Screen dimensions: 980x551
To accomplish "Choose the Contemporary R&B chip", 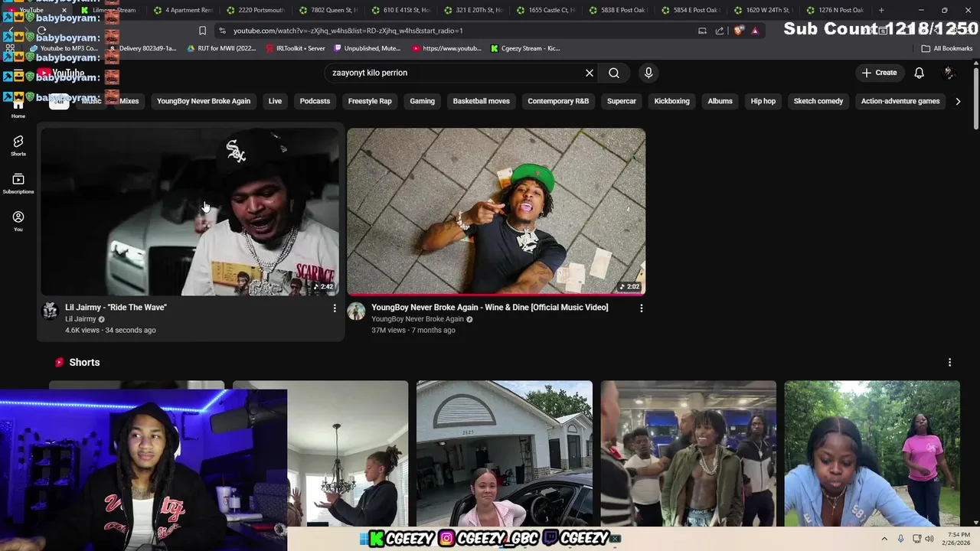I will [558, 101].
